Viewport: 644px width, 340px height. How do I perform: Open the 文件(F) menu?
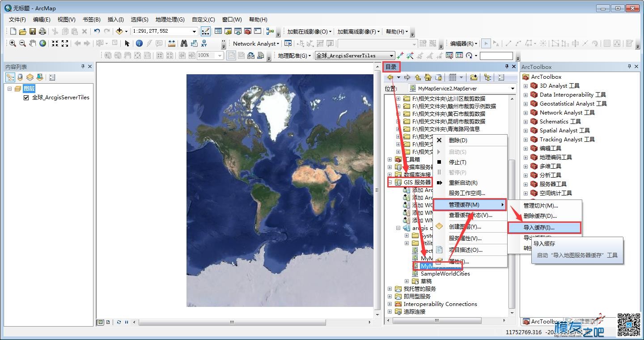(17, 20)
